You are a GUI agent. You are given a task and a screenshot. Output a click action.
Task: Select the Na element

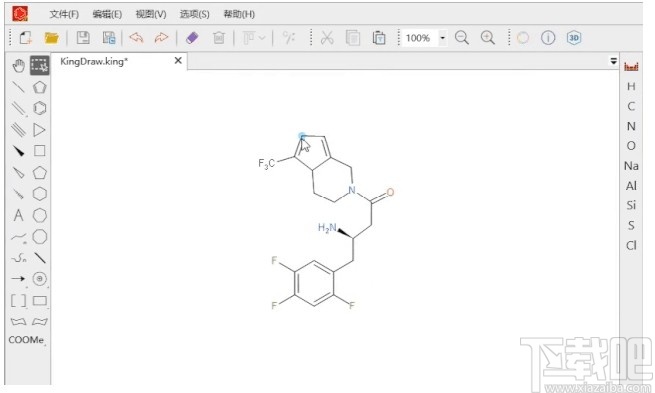(x=631, y=166)
